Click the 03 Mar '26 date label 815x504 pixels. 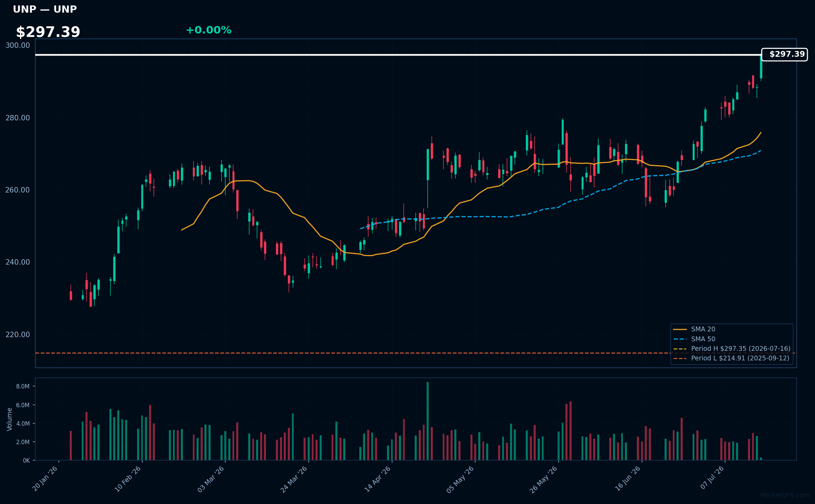[x=211, y=479]
